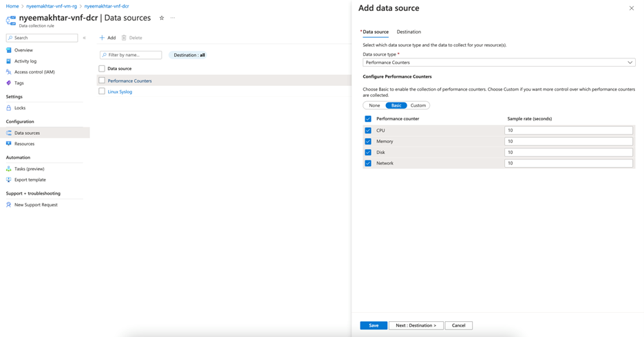Click the Tags icon in sidebar

coord(9,83)
